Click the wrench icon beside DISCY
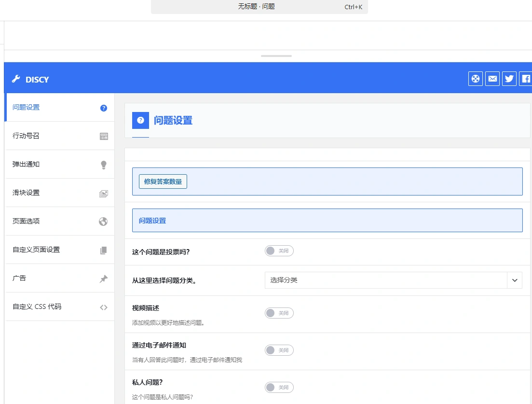This screenshot has height=404, width=532. 15,79
